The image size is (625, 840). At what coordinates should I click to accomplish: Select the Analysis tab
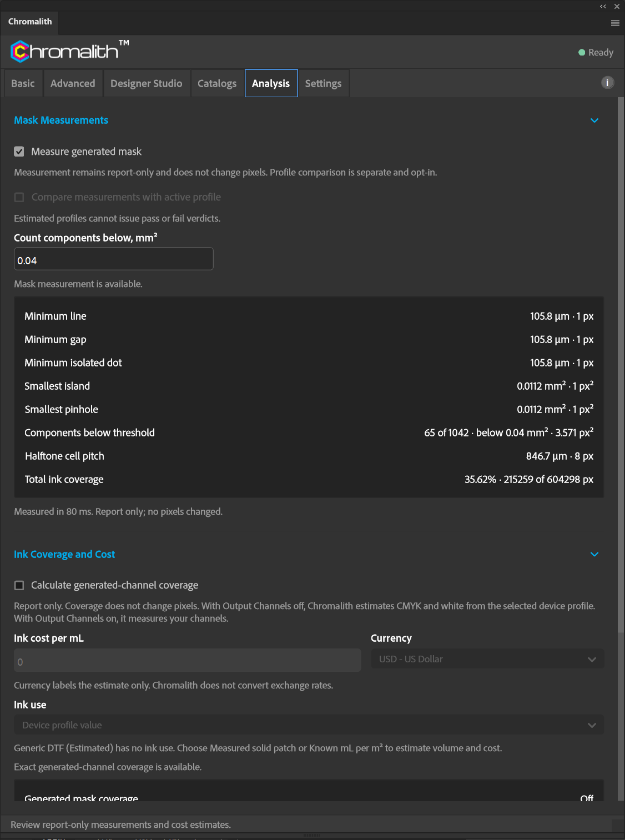coord(271,83)
